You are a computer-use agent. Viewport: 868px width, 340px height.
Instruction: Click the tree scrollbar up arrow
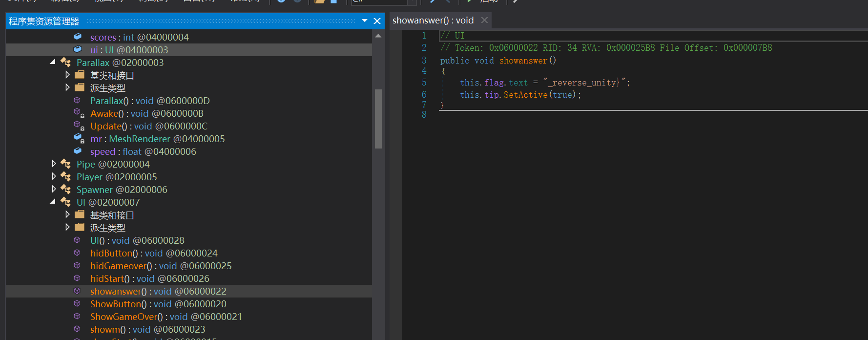click(x=378, y=36)
